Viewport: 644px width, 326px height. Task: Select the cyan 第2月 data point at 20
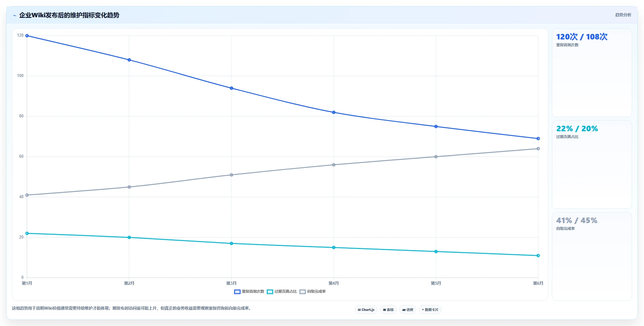(129, 238)
